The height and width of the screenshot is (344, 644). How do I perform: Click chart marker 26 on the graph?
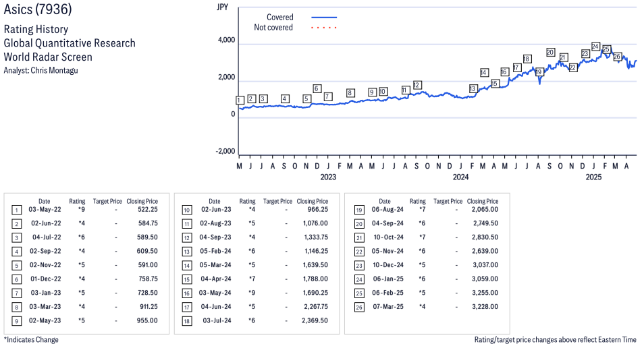[617, 57]
